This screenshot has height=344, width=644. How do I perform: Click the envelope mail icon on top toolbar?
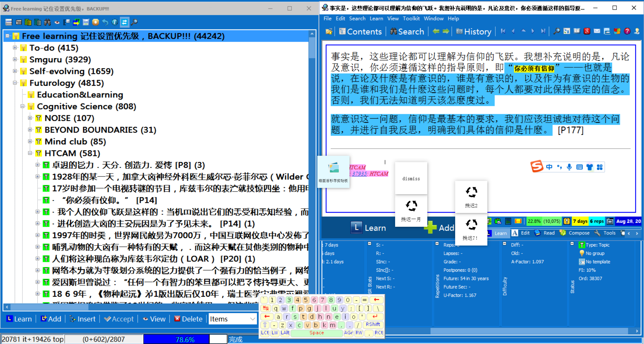[x=597, y=31]
